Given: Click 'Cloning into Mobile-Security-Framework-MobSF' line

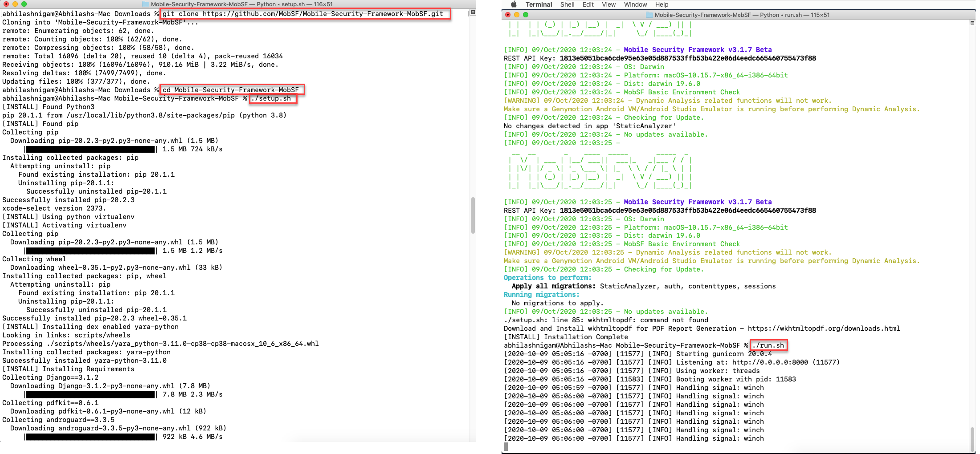Looking at the screenshot, I should (100, 22).
